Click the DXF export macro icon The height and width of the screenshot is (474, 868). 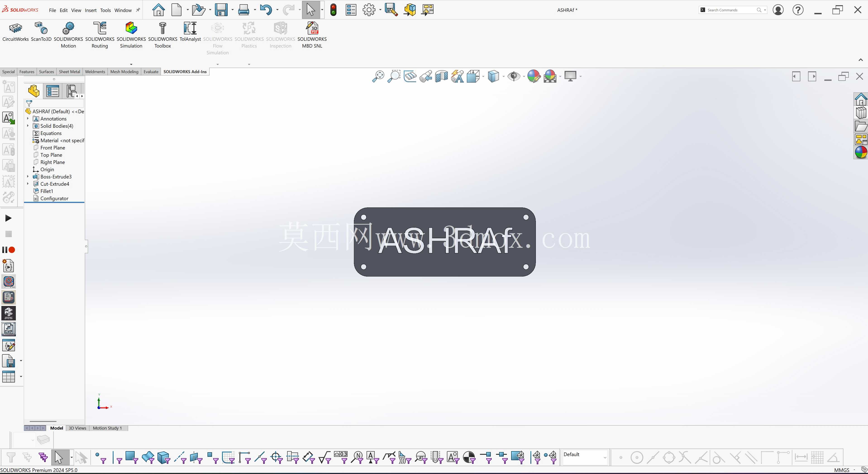8,329
